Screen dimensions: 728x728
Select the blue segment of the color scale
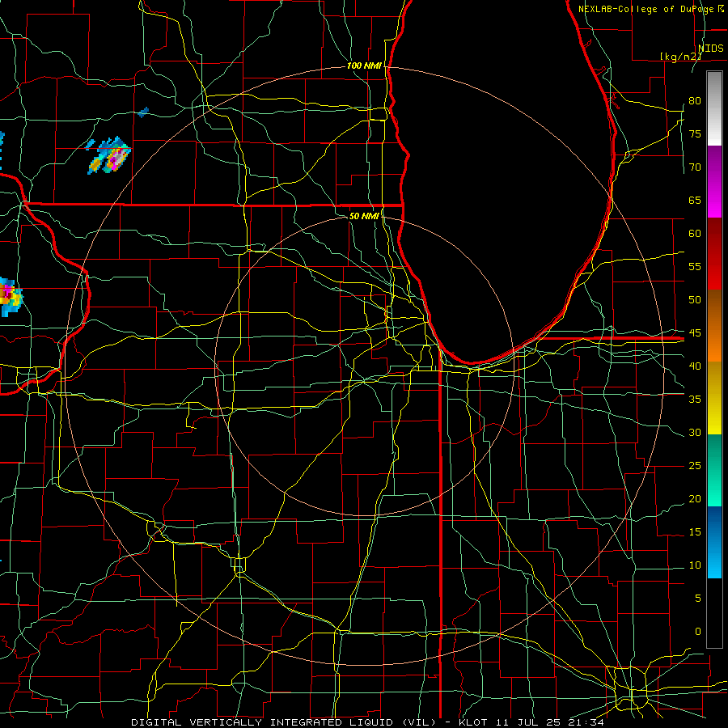(714, 542)
